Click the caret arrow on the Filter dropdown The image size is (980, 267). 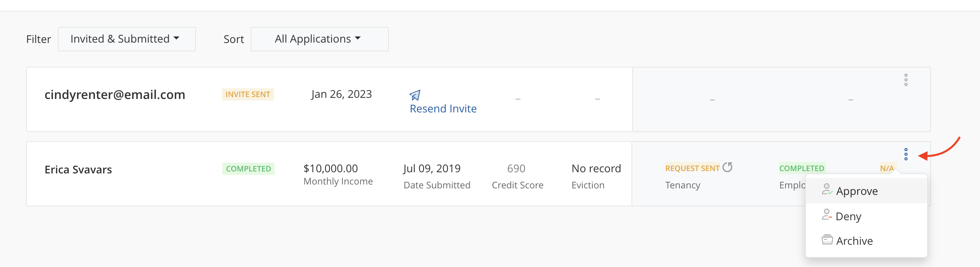coord(176,38)
